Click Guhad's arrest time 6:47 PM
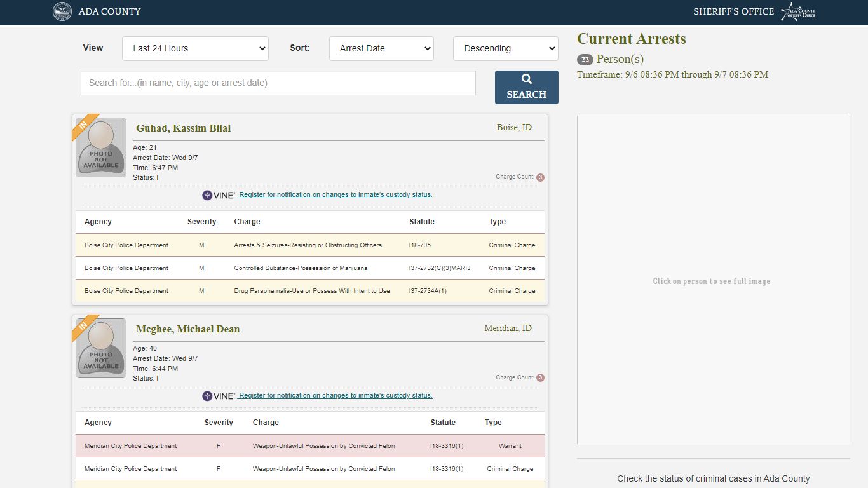The image size is (868, 488). 155,168
